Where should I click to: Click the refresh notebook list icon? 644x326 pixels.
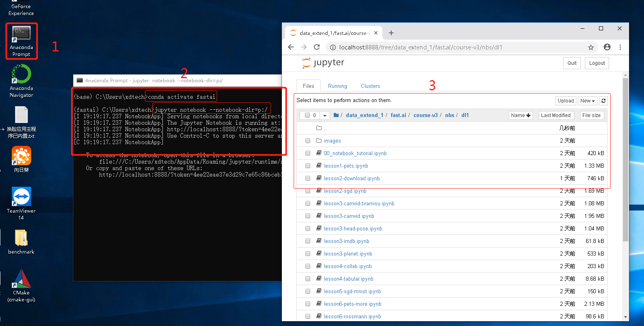pos(603,101)
